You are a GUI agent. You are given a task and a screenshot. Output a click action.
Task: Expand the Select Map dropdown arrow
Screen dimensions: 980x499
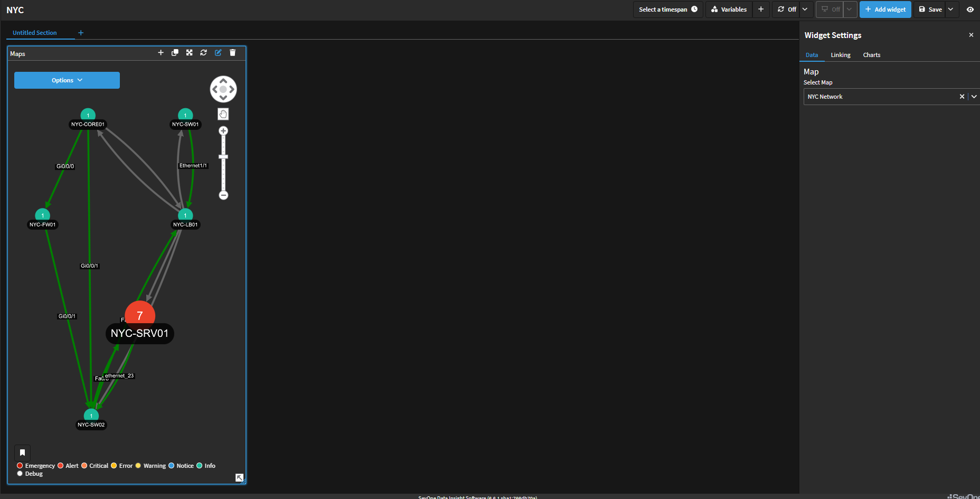coord(974,97)
